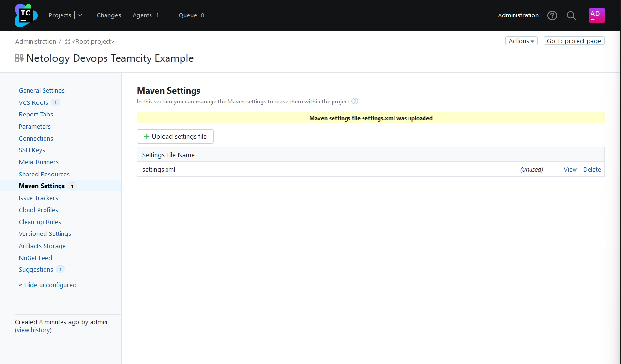621x364 pixels.
Task: Click the TeamCity logo
Action: click(x=25, y=15)
